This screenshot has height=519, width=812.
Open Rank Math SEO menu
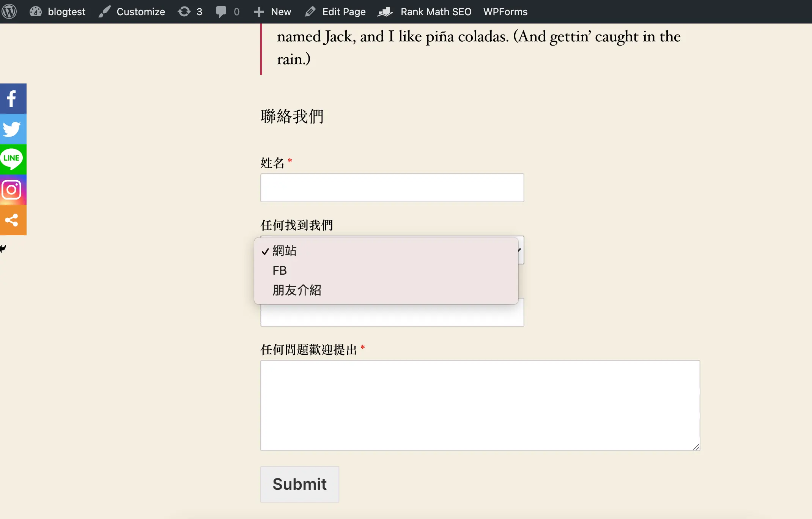click(x=425, y=11)
